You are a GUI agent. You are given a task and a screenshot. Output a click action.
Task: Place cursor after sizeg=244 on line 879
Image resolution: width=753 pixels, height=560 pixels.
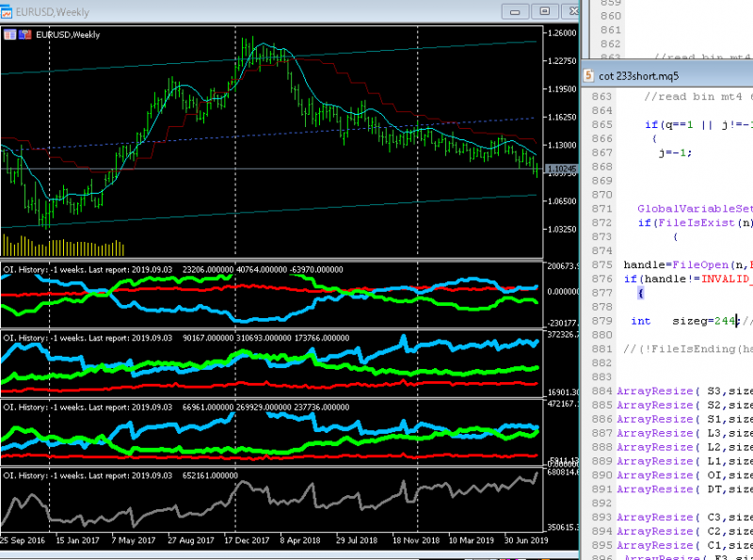(x=737, y=321)
